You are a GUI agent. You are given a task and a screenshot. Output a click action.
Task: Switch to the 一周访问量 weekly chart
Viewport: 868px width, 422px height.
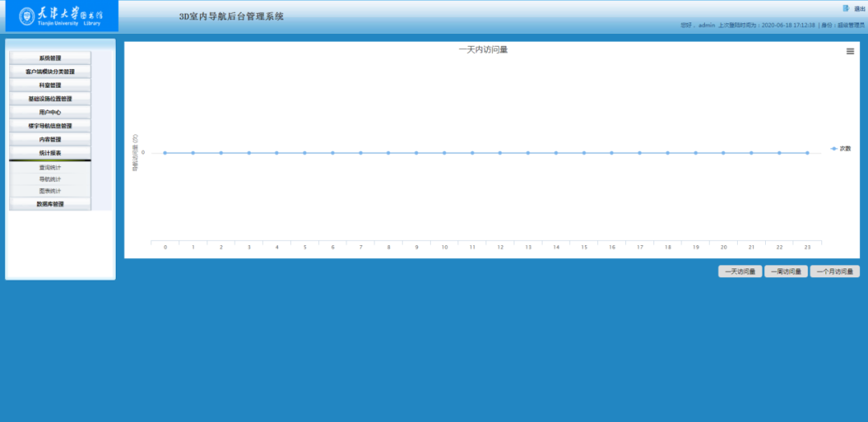click(786, 272)
